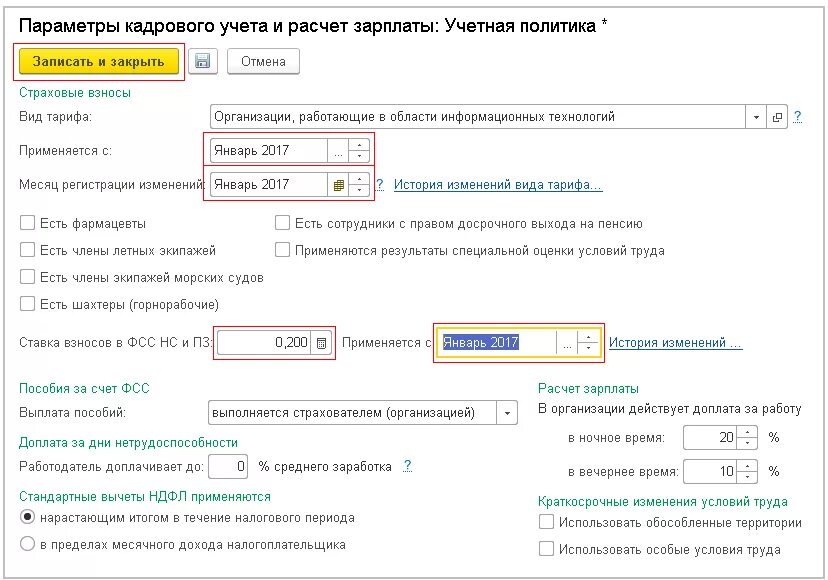Screen dimensions: 828x580
Task: Click Выплата пособий combo box text
Action: pos(352,413)
